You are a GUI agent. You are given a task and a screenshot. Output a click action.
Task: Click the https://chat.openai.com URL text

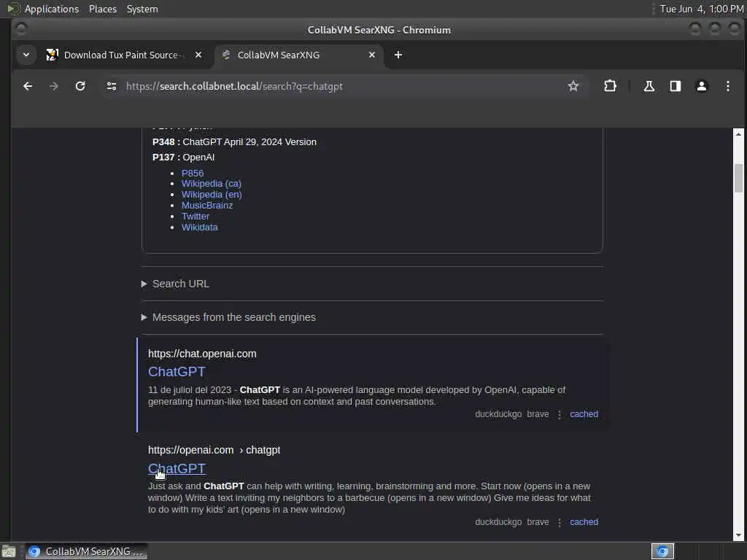pyautogui.click(x=202, y=354)
